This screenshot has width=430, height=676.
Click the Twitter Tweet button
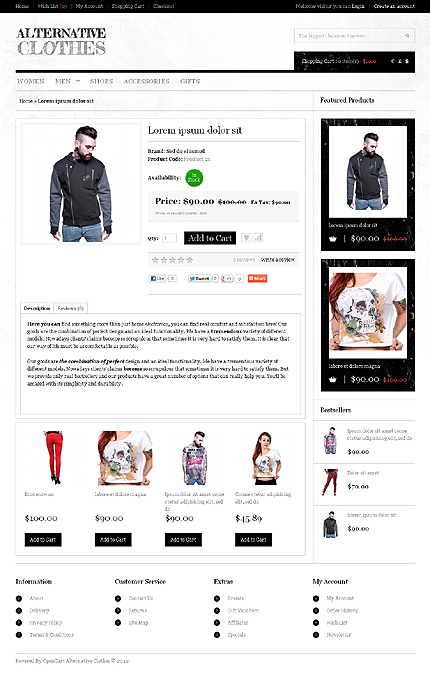(199, 279)
